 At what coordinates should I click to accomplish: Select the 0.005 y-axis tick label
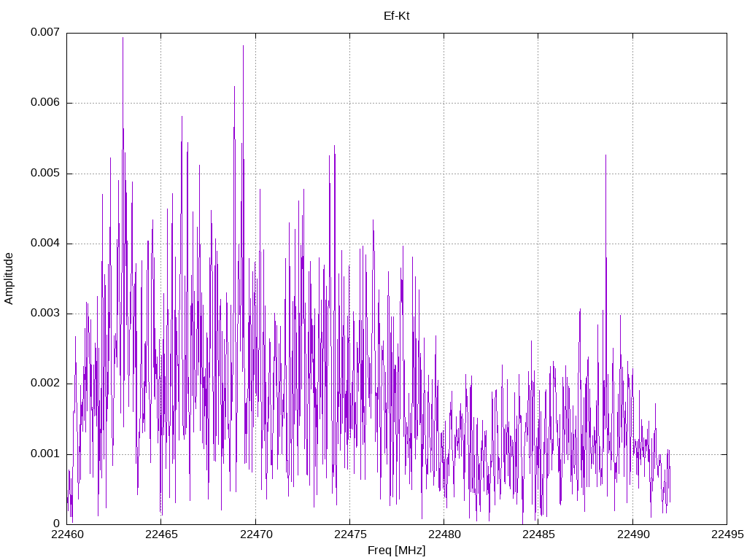point(45,174)
